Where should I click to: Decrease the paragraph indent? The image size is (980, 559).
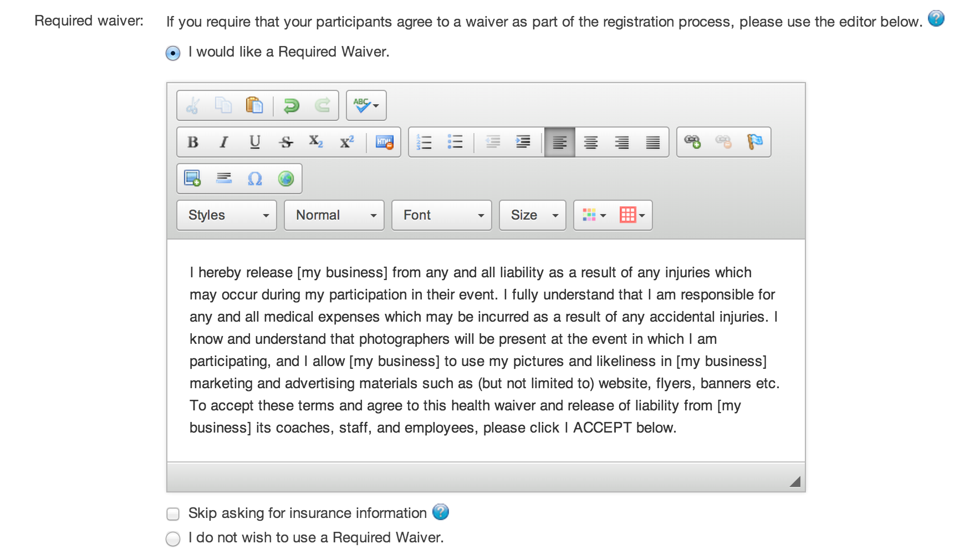coord(492,142)
